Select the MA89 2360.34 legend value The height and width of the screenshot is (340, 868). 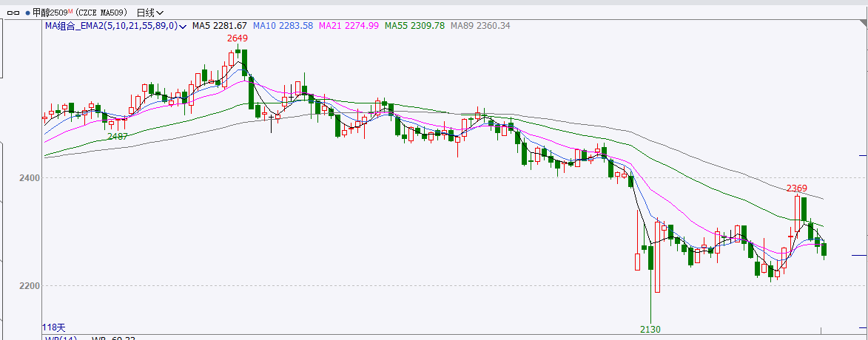point(480,25)
